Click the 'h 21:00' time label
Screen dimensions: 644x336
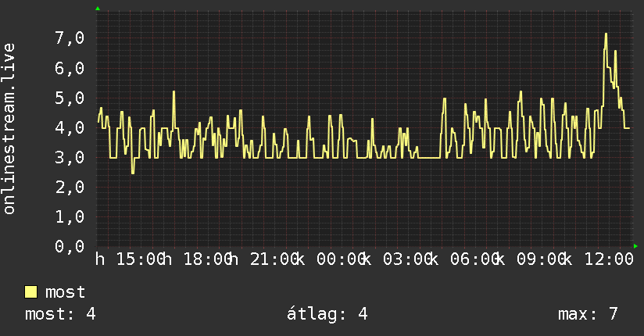pyautogui.click(x=263, y=259)
